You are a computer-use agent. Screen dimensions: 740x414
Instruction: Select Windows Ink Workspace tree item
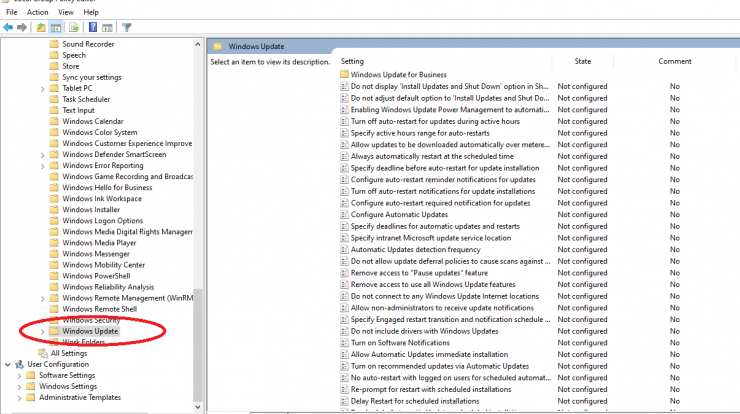pyautogui.click(x=102, y=198)
